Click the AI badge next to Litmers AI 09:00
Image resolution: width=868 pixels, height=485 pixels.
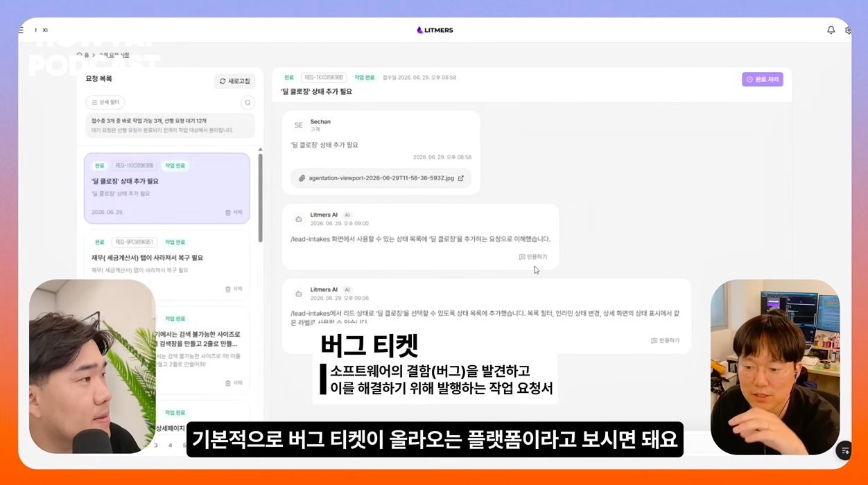coord(347,215)
